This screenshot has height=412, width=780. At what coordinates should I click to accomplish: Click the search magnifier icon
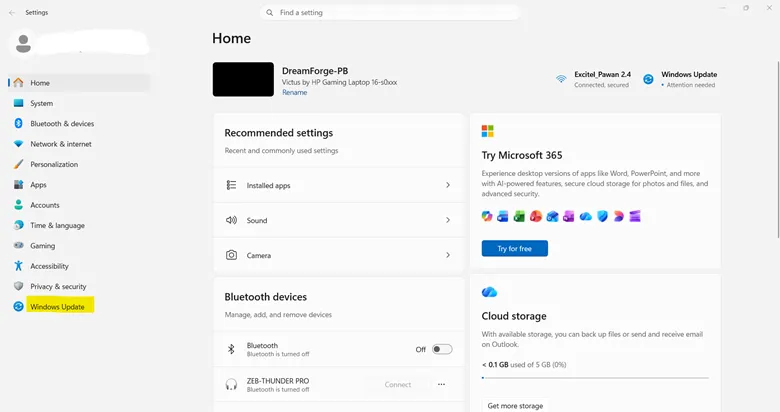(x=270, y=12)
